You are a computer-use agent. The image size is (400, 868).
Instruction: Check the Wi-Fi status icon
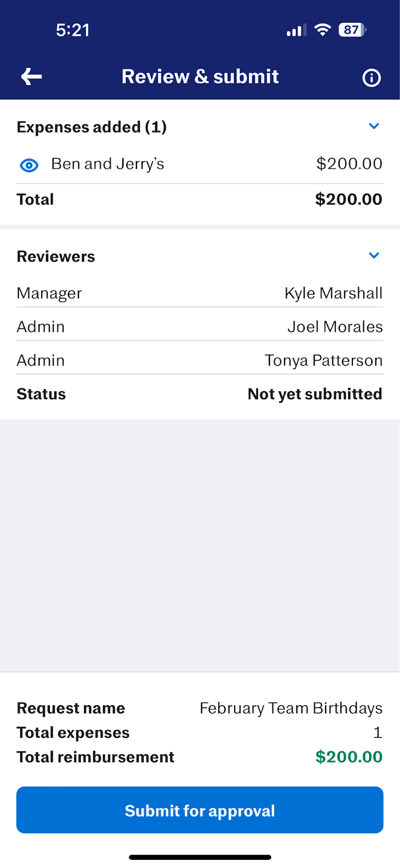[x=322, y=30]
